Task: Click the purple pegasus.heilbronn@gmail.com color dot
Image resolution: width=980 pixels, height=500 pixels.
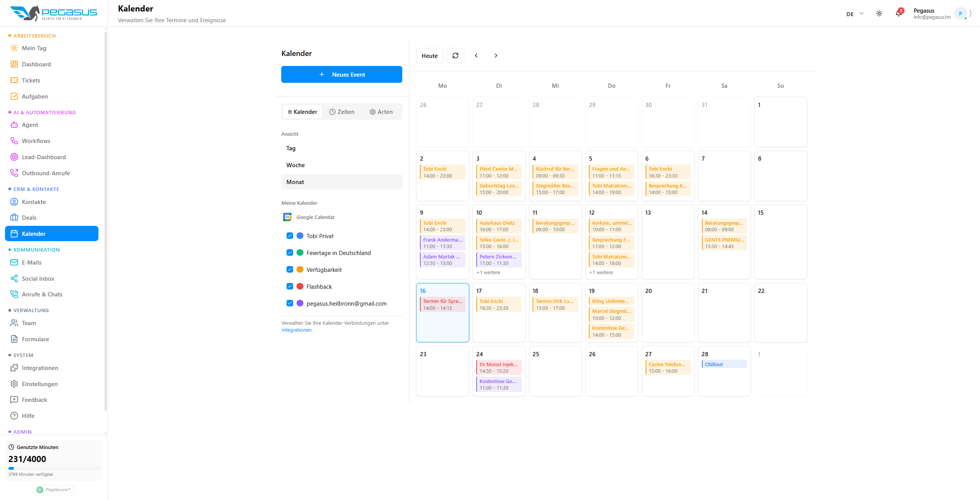Action: [x=300, y=303]
